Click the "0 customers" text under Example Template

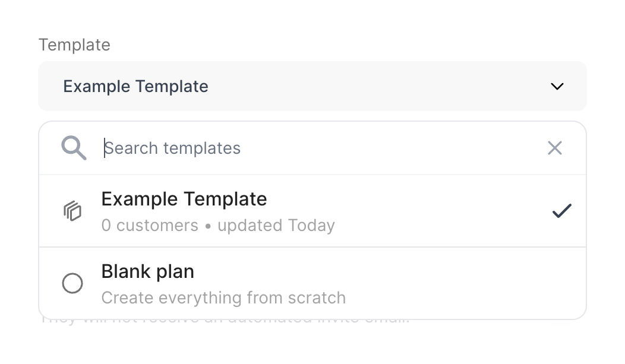(150, 226)
